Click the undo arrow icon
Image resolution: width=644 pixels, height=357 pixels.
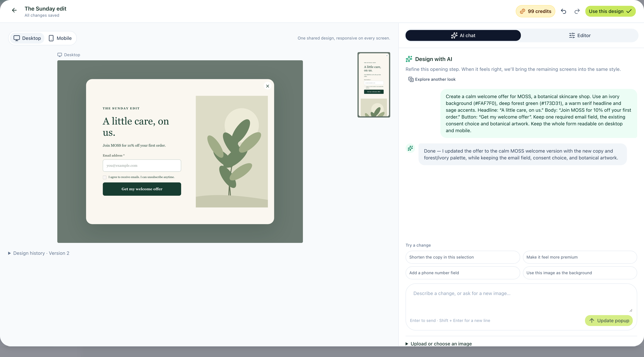tap(563, 11)
